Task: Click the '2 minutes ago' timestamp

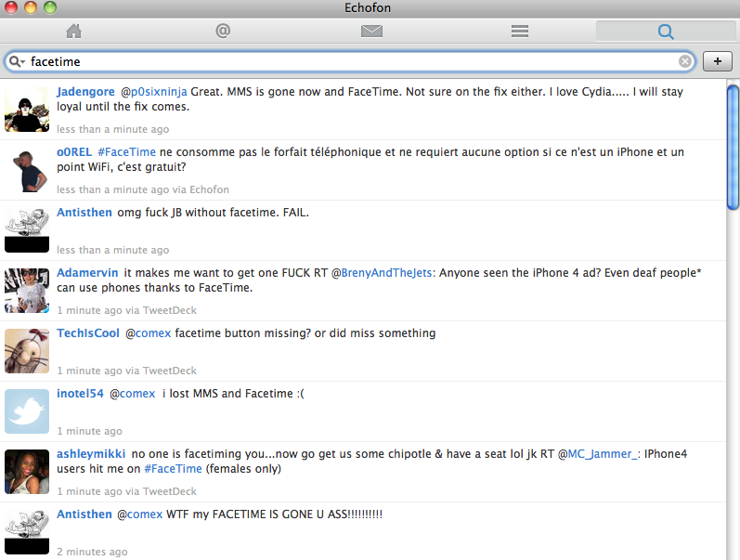Action: point(92,552)
